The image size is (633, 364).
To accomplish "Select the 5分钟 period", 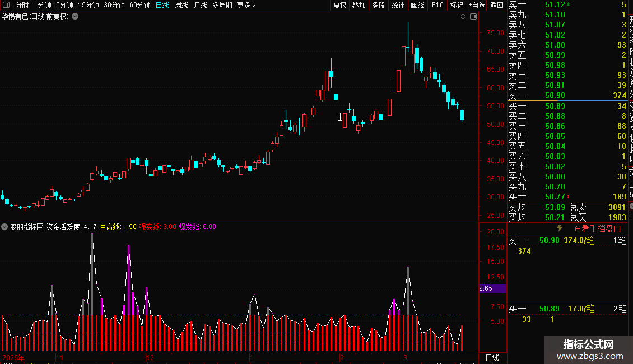I will (x=64, y=5).
